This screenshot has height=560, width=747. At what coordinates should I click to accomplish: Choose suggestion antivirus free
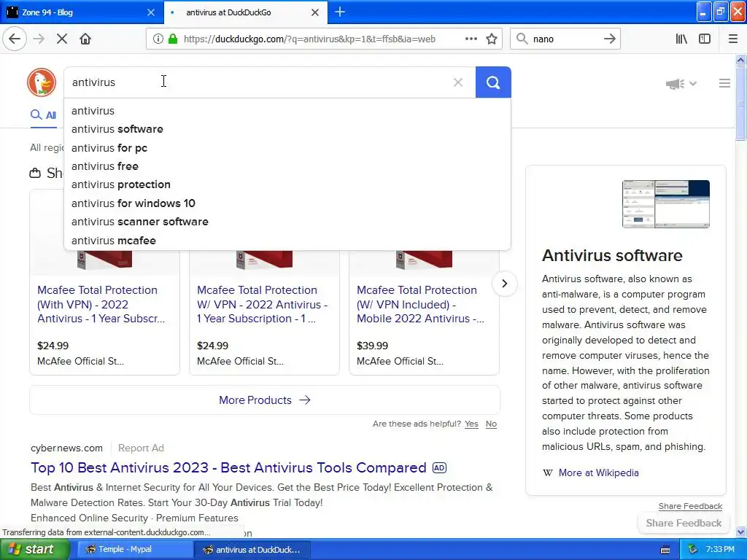[287, 166]
